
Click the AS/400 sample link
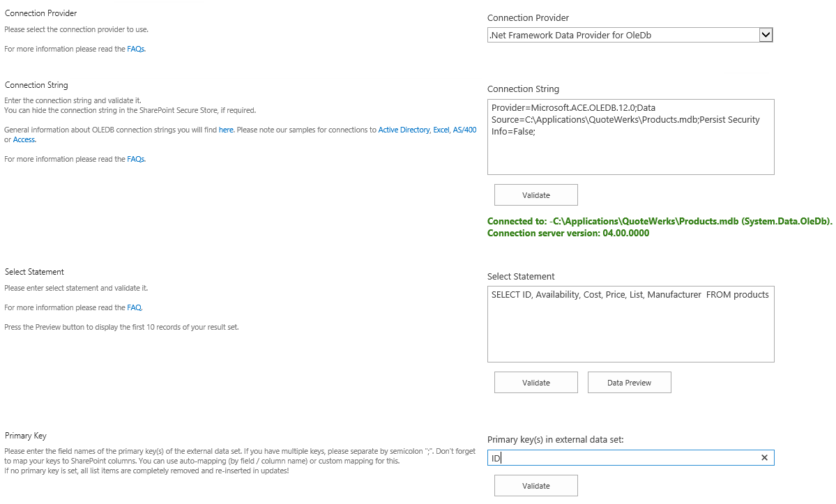[464, 130]
